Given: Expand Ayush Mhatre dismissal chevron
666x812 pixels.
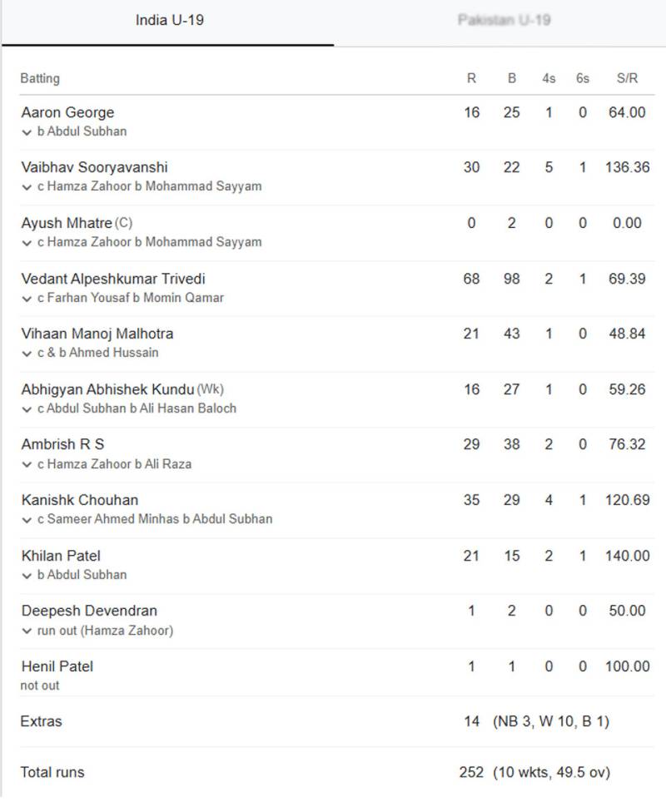Looking at the screenshot, I should pyautogui.click(x=27, y=244).
